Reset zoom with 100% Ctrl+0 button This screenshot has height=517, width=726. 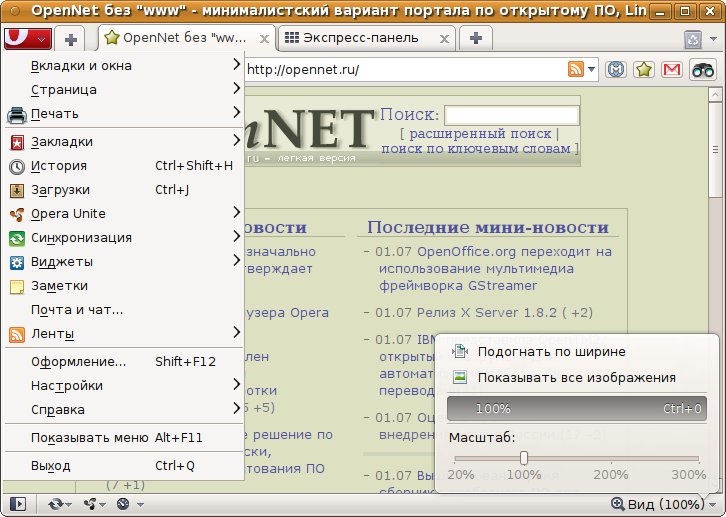577,408
